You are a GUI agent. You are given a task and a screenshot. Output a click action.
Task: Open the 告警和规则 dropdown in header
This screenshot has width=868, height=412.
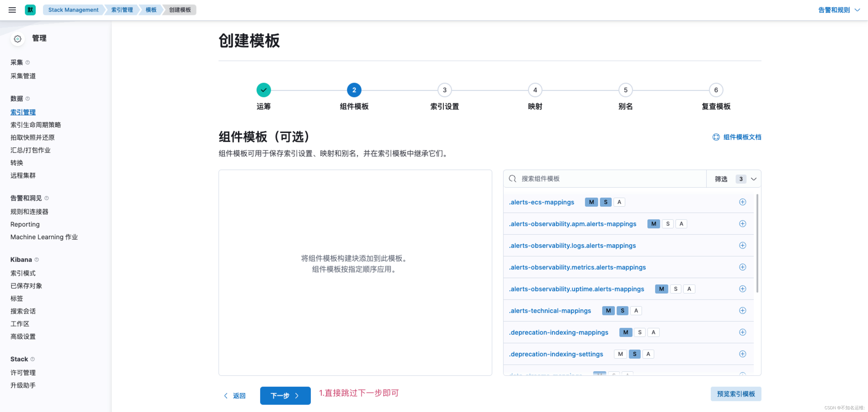point(839,10)
